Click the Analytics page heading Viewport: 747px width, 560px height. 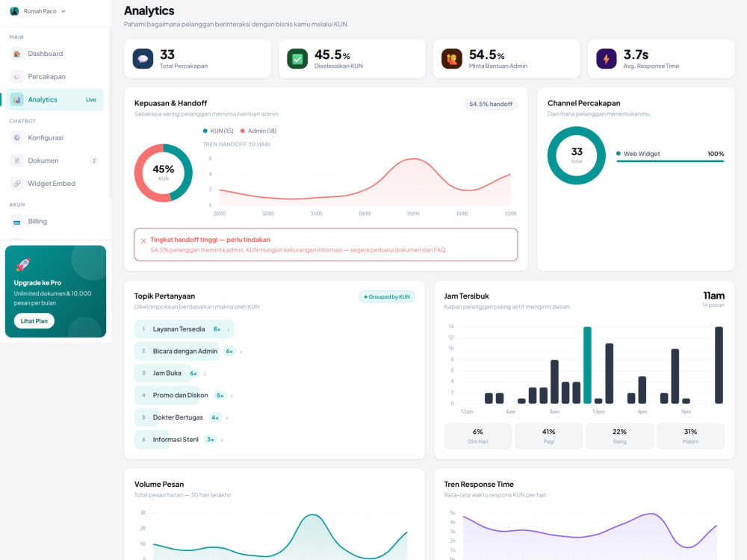(x=149, y=11)
